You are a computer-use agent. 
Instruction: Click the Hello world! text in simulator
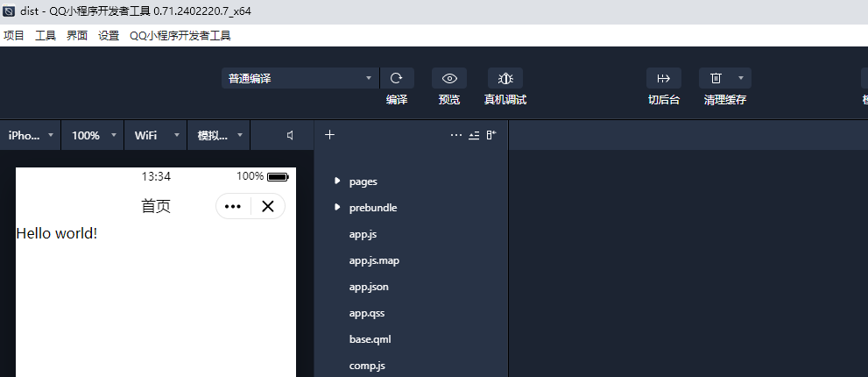[x=56, y=233]
